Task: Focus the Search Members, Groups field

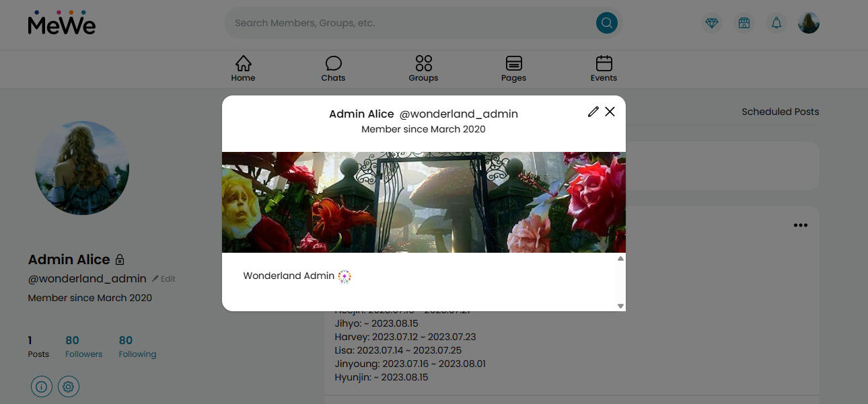Action: tap(404, 23)
